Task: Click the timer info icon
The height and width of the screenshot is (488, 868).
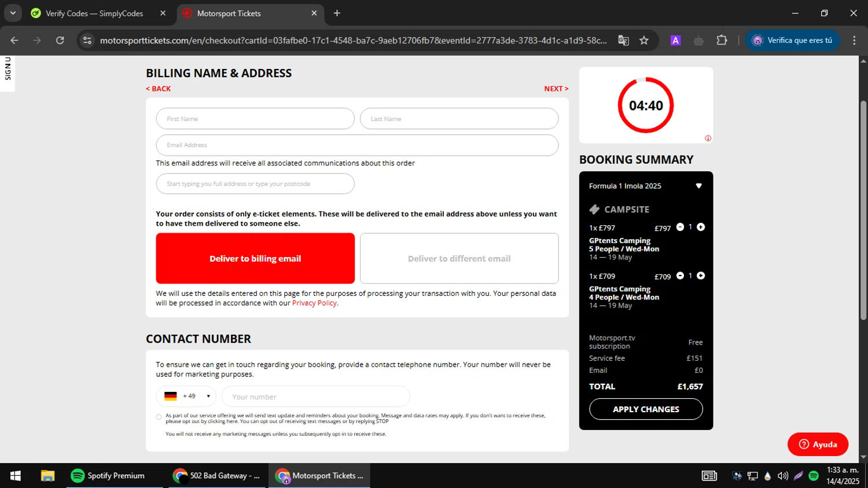Action: 708,138
